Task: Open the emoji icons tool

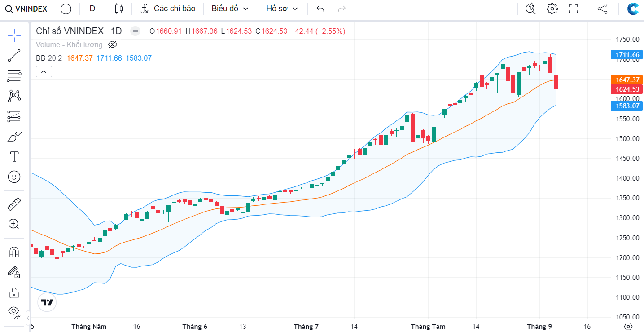Action: (14, 177)
